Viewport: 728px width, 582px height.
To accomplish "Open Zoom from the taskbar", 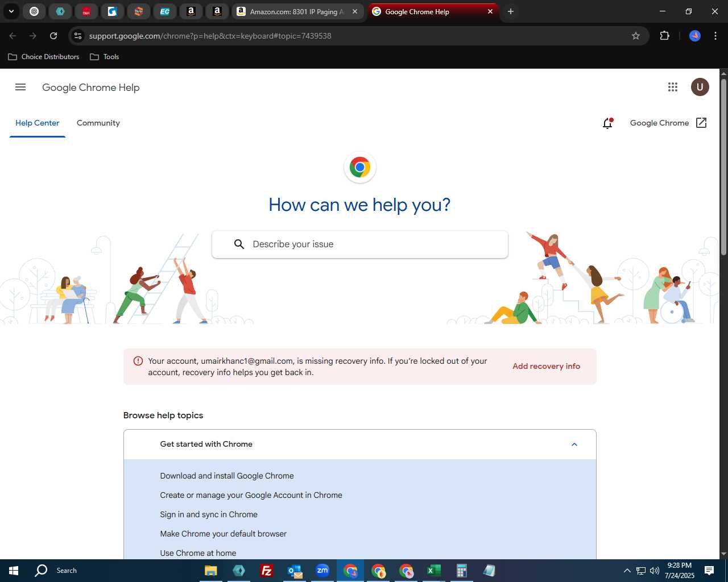I will (322, 571).
